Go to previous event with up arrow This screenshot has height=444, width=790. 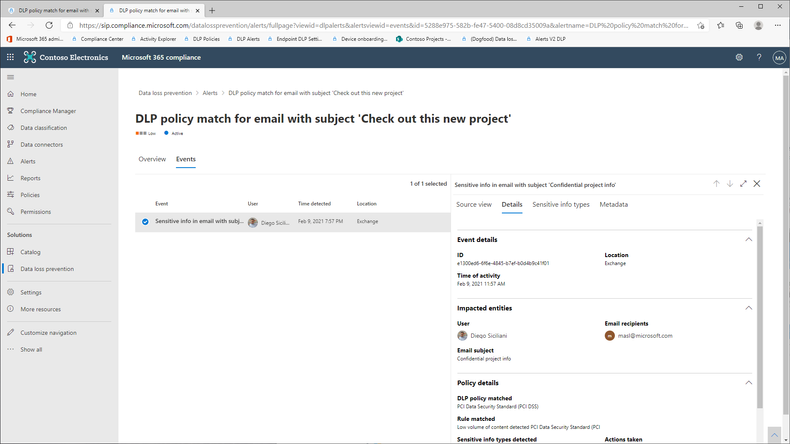tap(716, 184)
